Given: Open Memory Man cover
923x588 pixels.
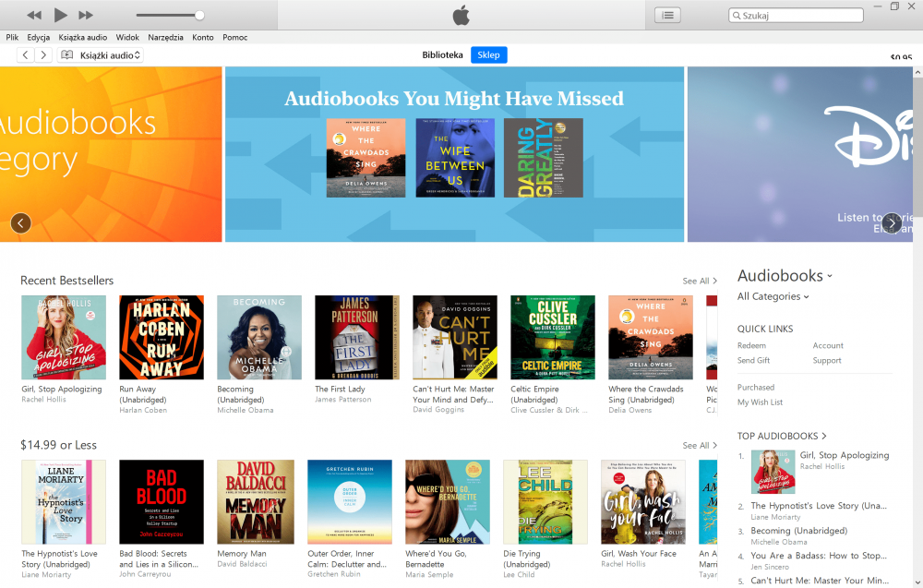Looking at the screenshot, I should [x=256, y=502].
